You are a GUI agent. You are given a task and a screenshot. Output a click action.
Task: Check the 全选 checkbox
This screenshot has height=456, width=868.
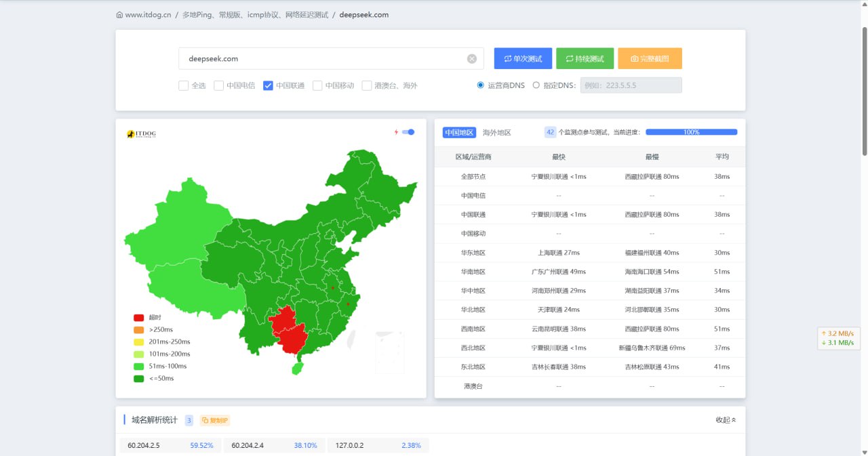point(183,86)
